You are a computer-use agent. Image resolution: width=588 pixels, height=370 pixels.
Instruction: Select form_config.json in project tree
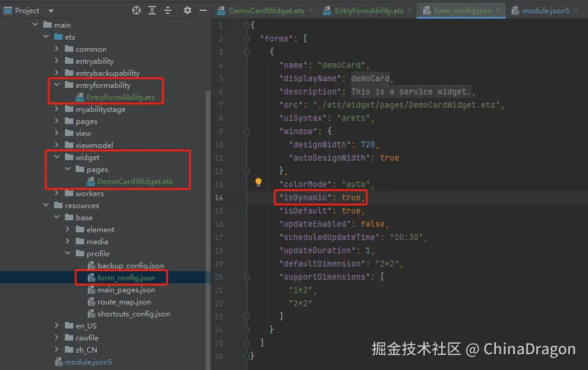point(126,278)
